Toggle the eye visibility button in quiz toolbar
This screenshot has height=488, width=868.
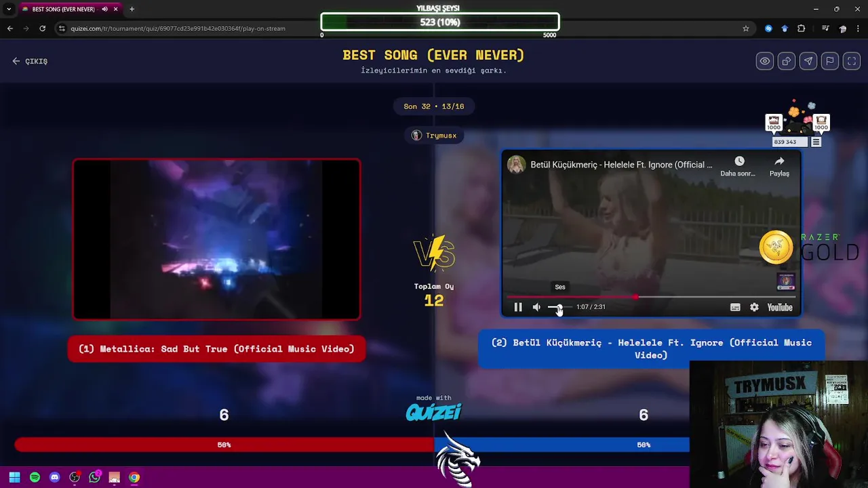click(x=765, y=61)
